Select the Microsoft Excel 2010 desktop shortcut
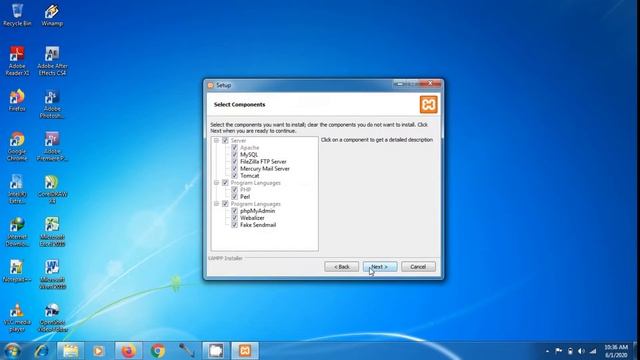 pos(52,231)
